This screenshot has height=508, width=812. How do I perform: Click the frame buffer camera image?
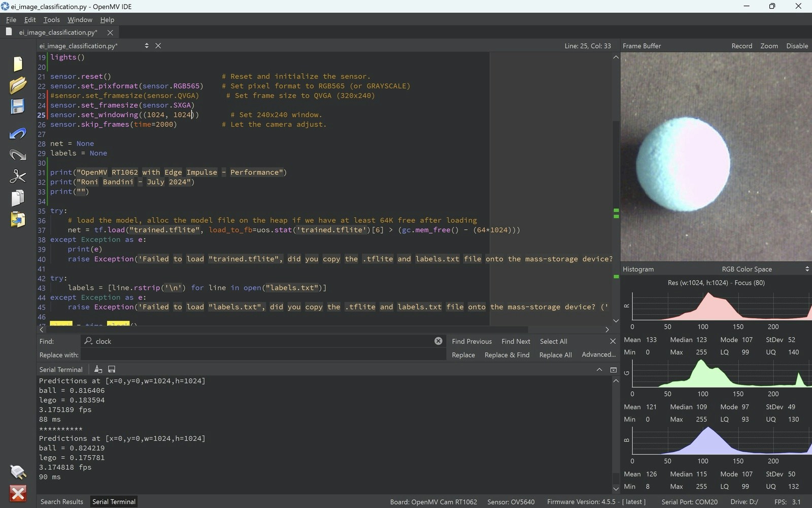(x=716, y=157)
